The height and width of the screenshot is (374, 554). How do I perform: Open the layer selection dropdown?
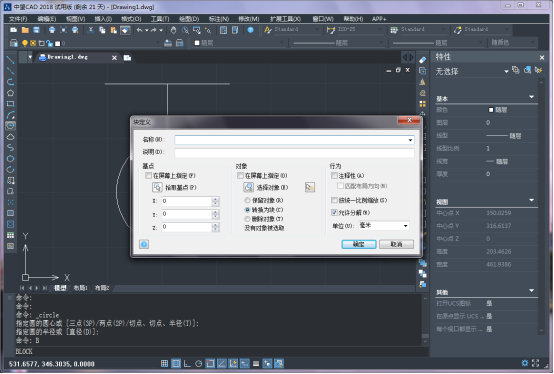pyautogui.click(x=158, y=43)
